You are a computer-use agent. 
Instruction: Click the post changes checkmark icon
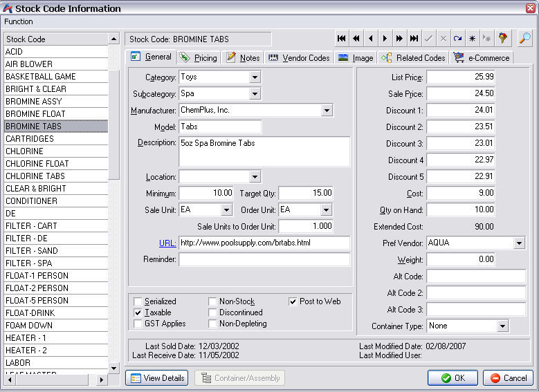[429, 39]
